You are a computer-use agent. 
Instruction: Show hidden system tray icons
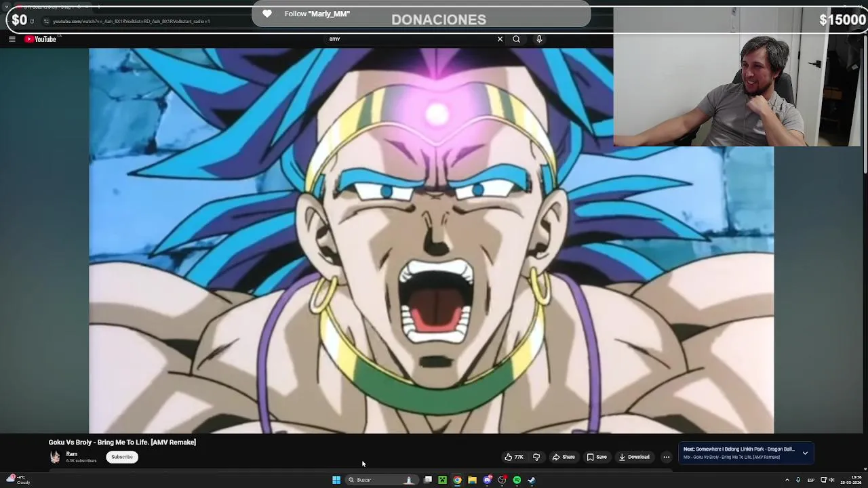point(787,480)
